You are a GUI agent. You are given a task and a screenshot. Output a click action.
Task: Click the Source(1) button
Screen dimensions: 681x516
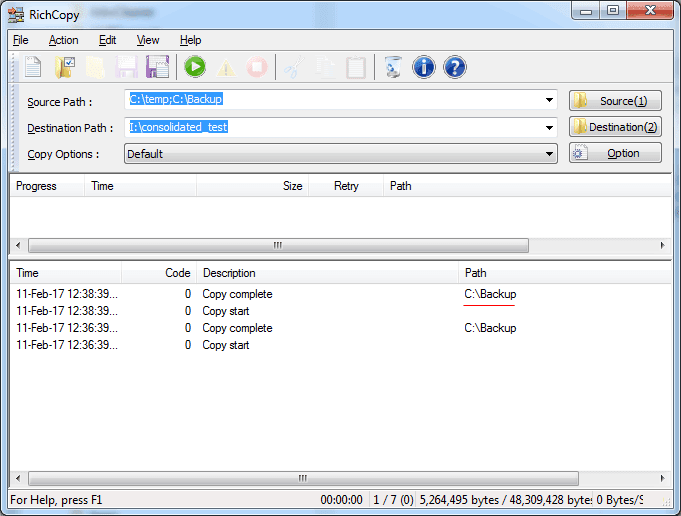point(615,101)
